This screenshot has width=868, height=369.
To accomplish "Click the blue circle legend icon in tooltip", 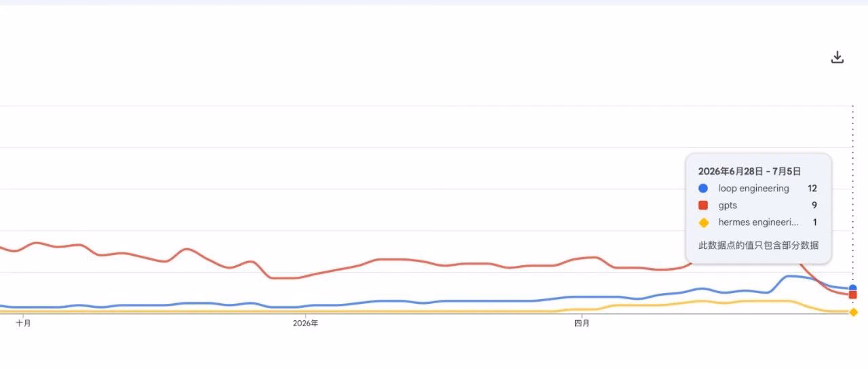I will tap(703, 189).
